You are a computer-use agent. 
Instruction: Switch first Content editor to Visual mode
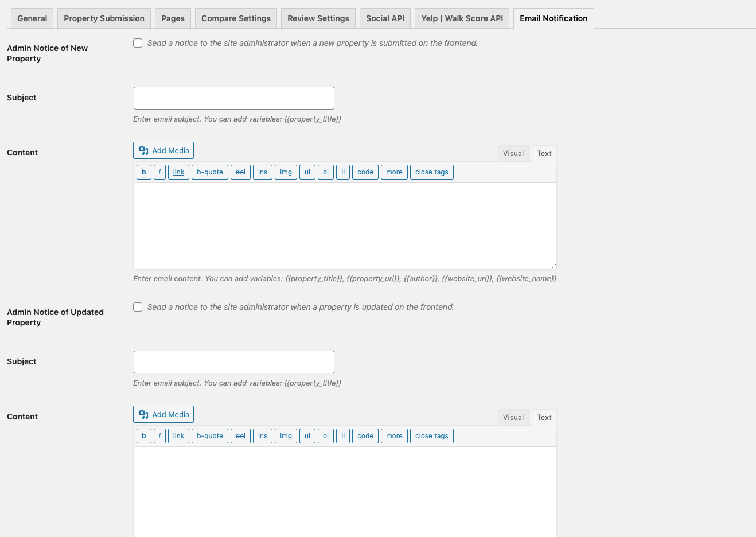click(x=513, y=154)
